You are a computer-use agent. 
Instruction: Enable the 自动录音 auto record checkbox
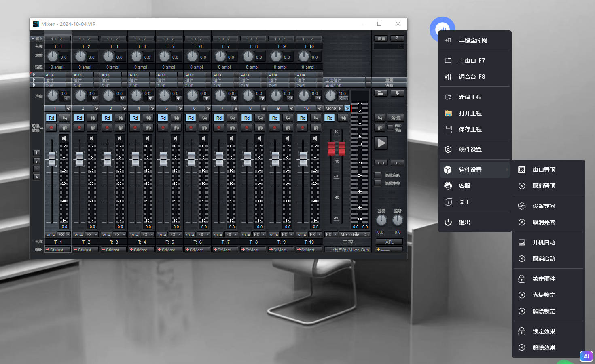point(390,127)
